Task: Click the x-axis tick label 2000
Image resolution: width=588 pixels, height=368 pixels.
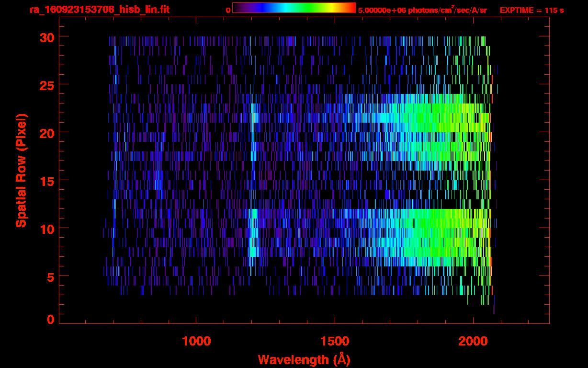Action: [x=473, y=341]
